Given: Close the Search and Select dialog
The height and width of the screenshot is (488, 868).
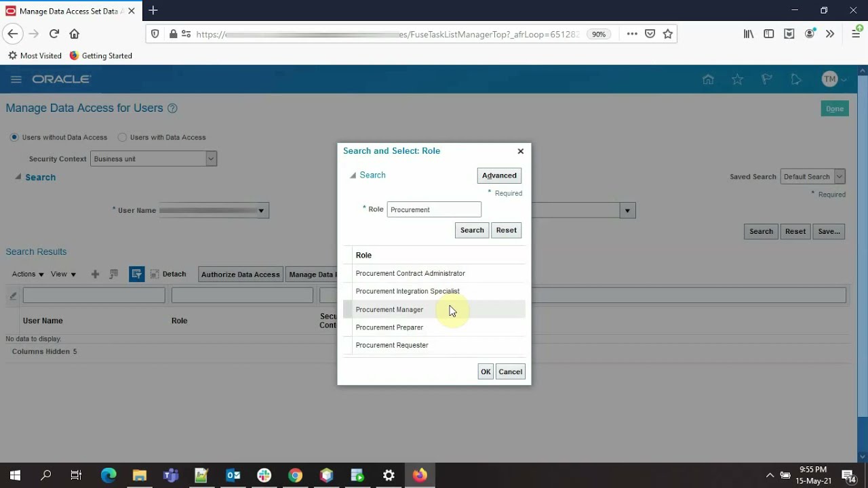Looking at the screenshot, I should pyautogui.click(x=520, y=151).
